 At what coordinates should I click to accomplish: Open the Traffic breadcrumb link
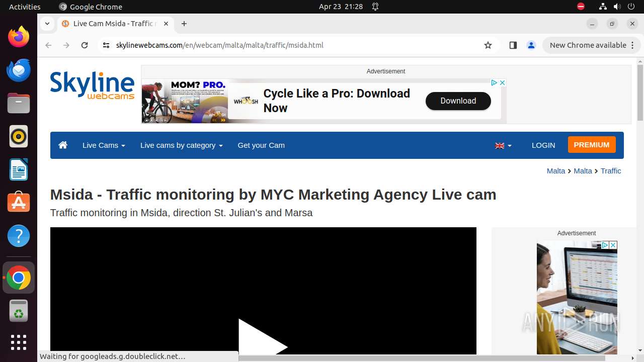pos(611,171)
